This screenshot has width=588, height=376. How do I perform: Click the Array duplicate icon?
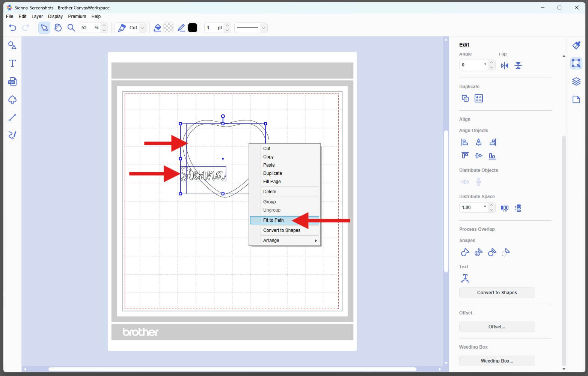click(x=479, y=98)
